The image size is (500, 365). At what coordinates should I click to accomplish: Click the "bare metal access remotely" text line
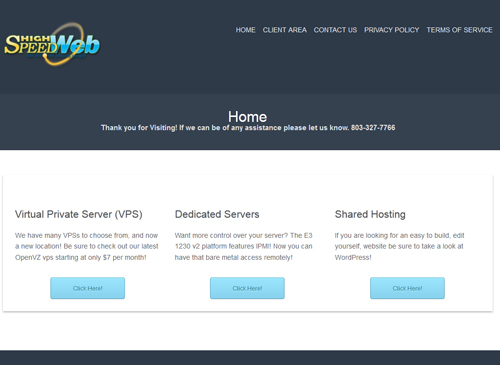(234, 257)
